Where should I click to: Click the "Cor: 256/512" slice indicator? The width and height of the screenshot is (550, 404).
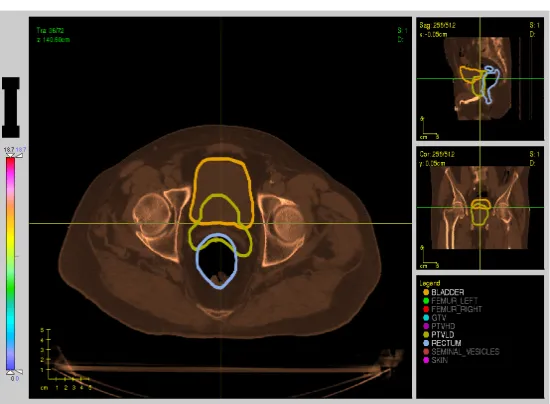coord(437,154)
